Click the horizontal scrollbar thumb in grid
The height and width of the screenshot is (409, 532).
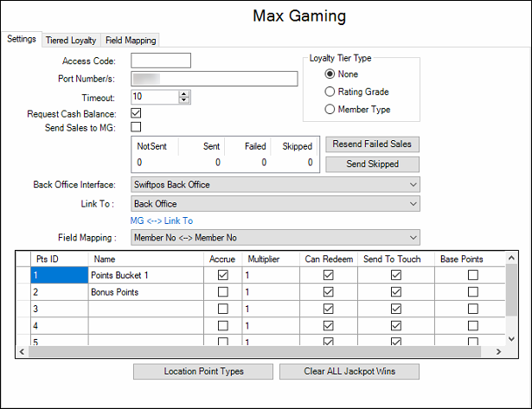coord(254,352)
